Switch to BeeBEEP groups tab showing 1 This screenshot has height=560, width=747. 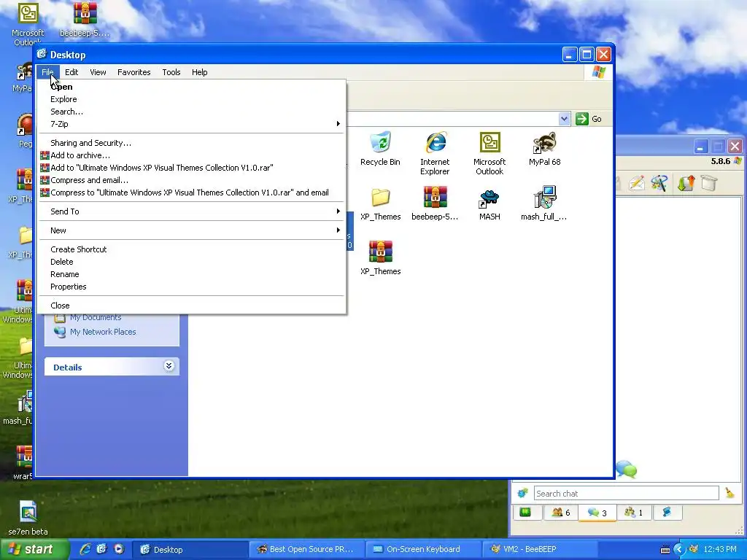coord(634,513)
